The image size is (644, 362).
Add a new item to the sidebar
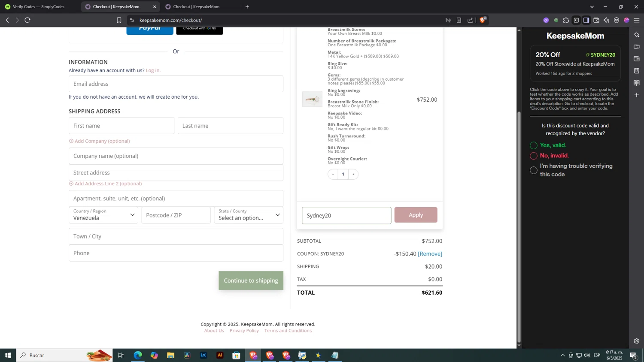tap(637, 95)
